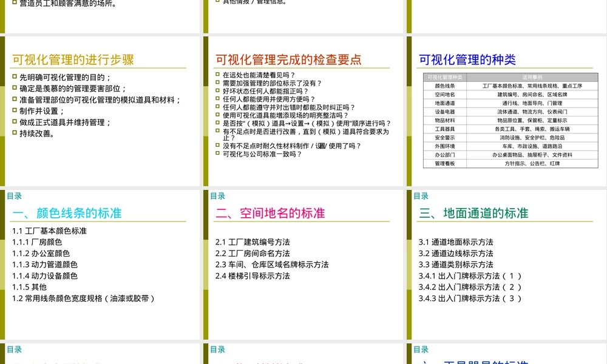The width and height of the screenshot is (607, 364).
Task: Click the 物品材料 table cell
Action: [445, 120]
